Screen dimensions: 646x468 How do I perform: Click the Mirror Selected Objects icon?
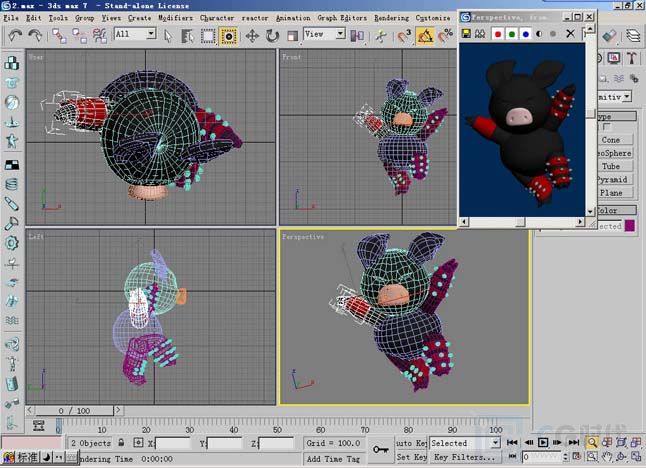point(357,36)
